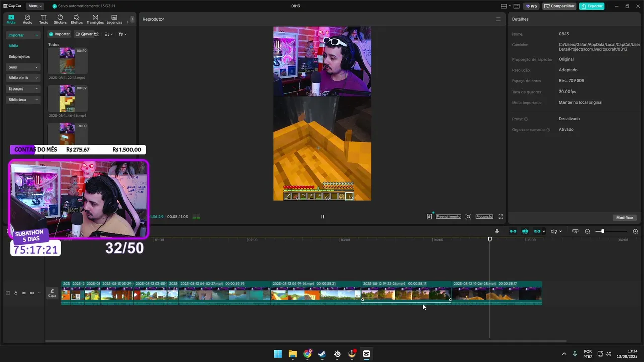
Task: Select the 2025-08-13 04-19-14.mp4 timeline clip
Action: 316,293
